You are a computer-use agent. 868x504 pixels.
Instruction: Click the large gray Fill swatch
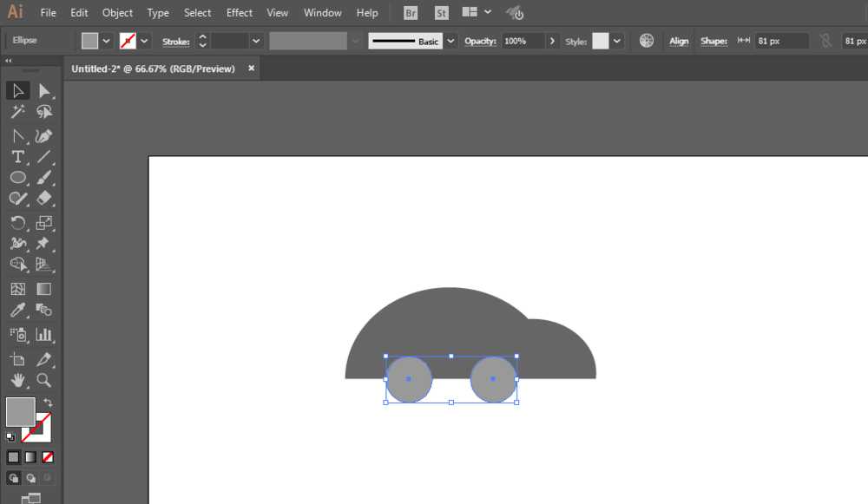(x=20, y=411)
